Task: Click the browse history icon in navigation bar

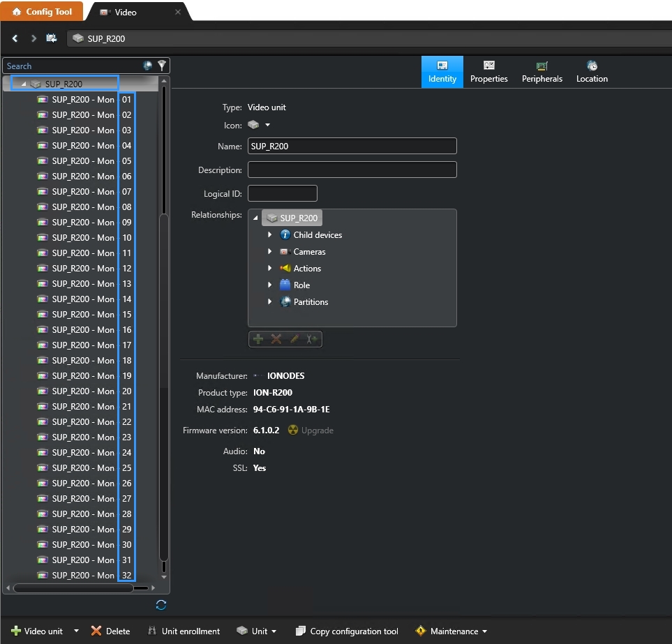Action: click(x=52, y=38)
